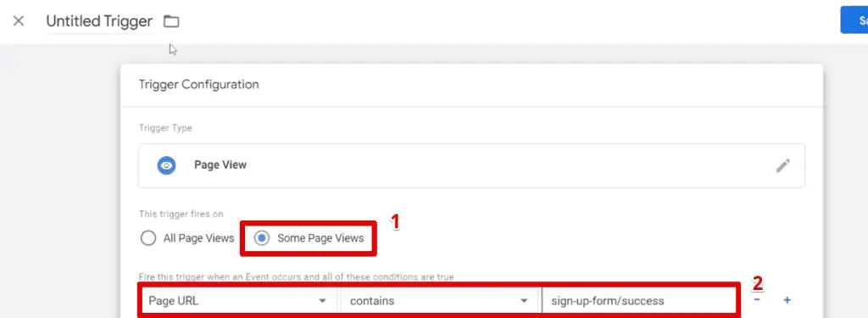Click the All Page Views label text

pyautogui.click(x=198, y=238)
